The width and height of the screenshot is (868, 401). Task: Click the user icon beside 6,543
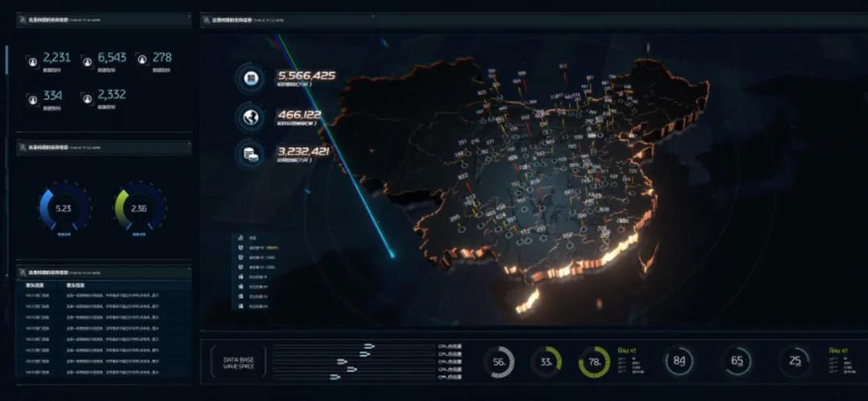[88, 61]
